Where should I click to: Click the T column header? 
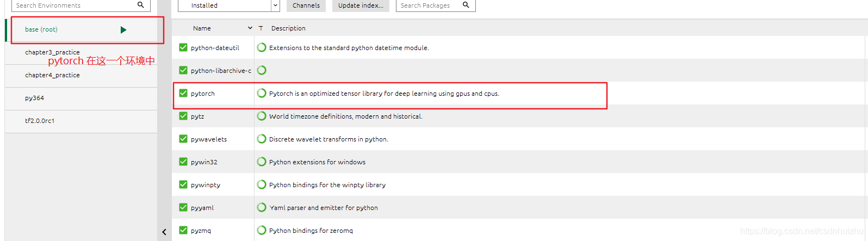261,28
